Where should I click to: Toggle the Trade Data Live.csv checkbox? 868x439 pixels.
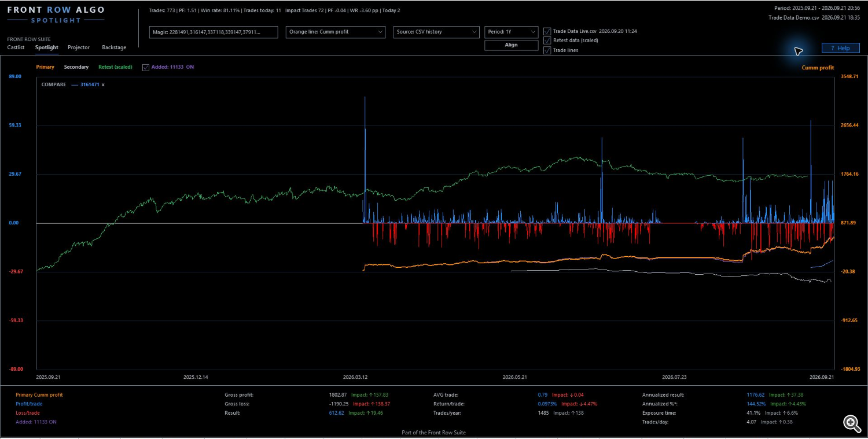(x=547, y=31)
